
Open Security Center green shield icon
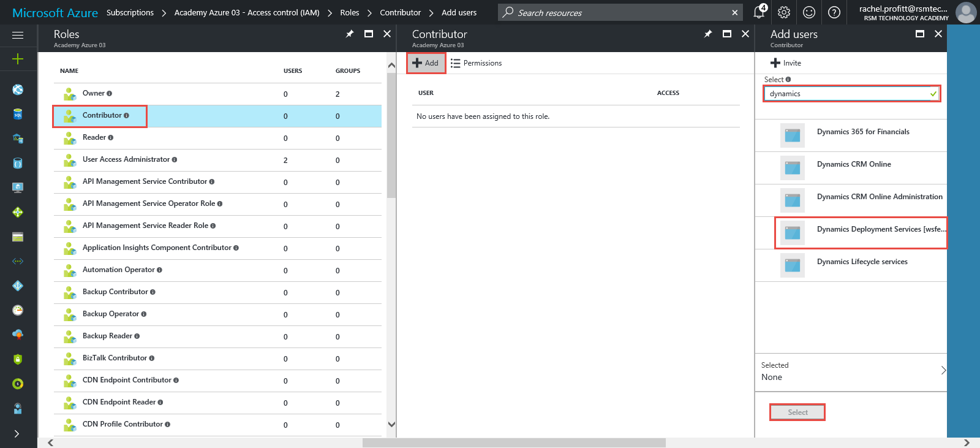click(18, 359)
